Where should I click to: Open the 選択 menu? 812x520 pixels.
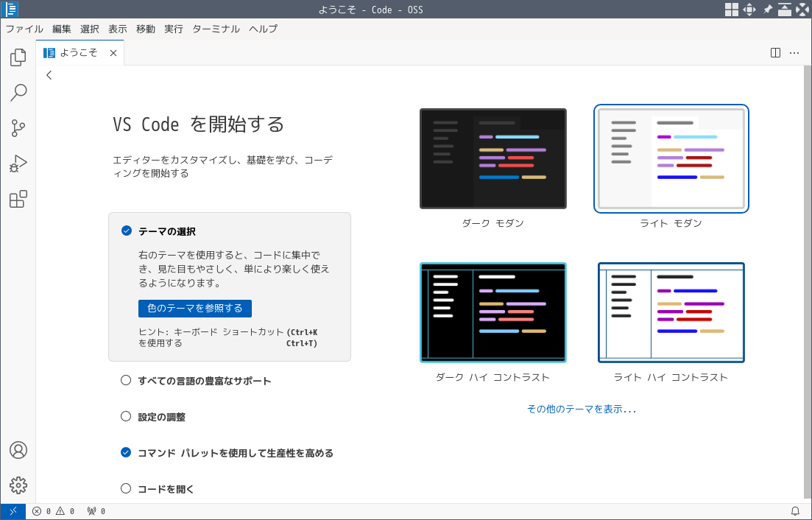[90, 29]
